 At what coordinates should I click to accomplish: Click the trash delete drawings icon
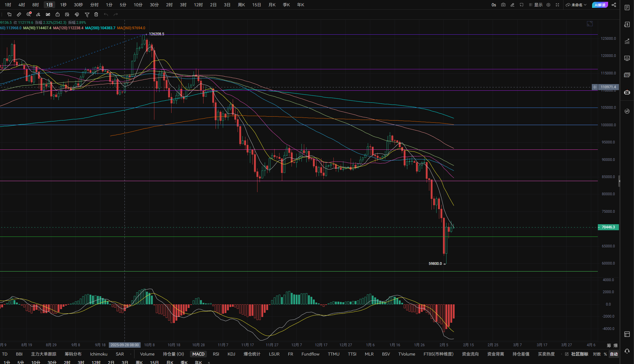pos(96,14)
